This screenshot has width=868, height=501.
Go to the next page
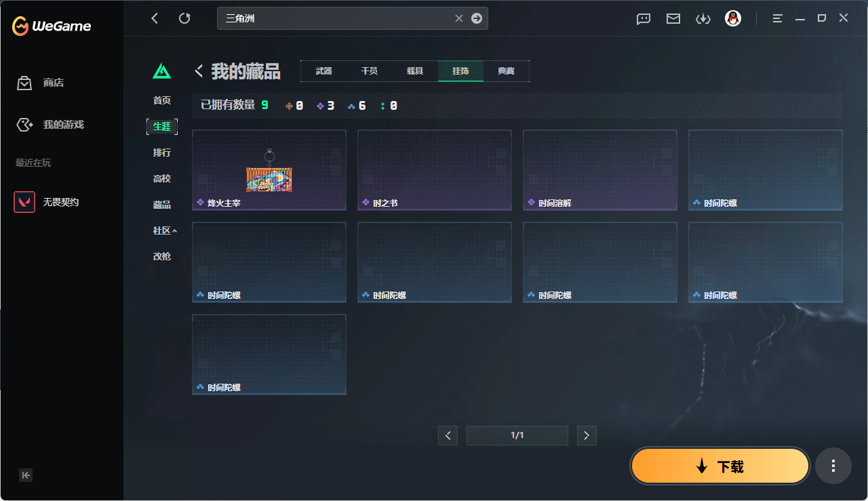587,435
